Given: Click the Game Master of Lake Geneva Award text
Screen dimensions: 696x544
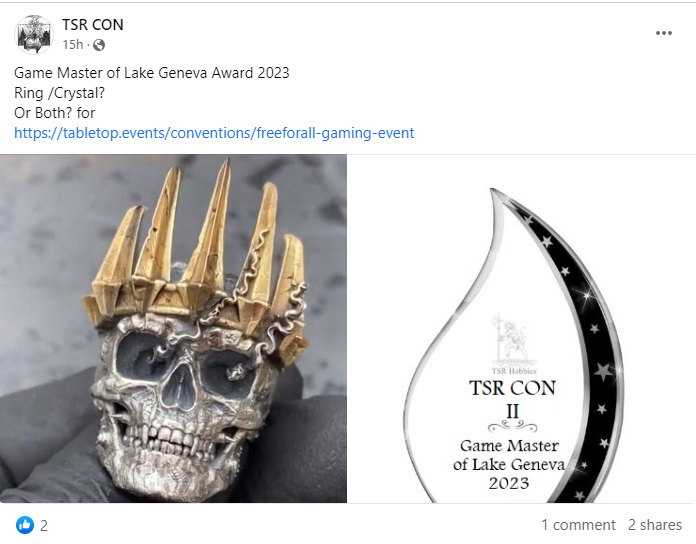Looking at the screenshot, I should [152, 73].
